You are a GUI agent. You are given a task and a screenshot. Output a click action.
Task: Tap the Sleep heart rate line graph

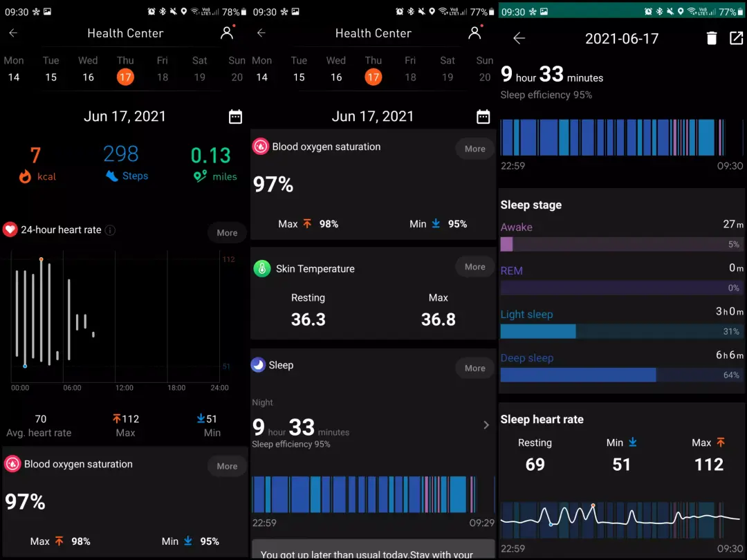[x=622, y=520]
